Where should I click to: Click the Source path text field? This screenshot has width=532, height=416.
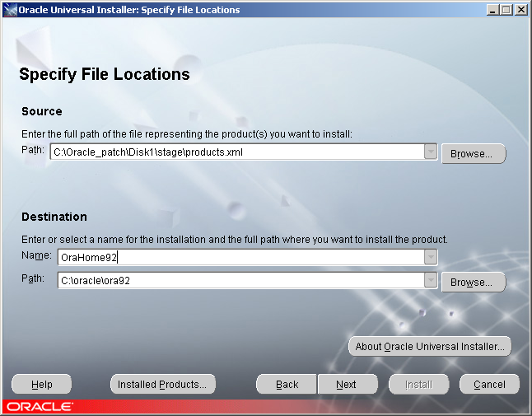click(237, 152)
